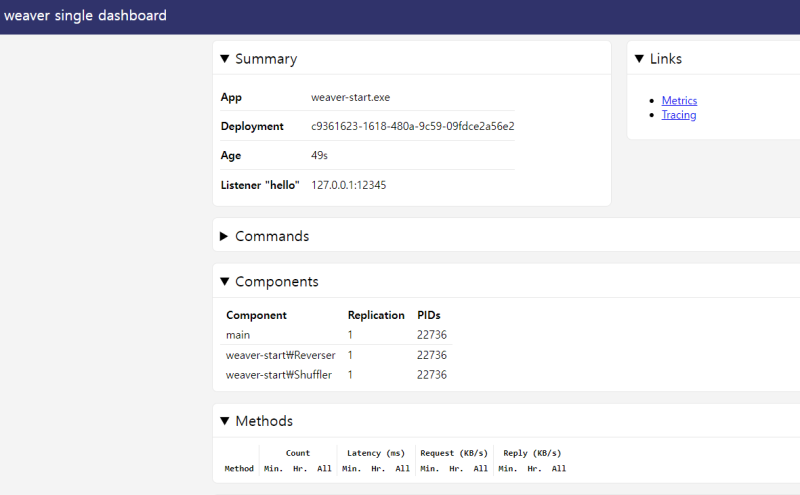
Task: Open the Metrics link
Action: tap(679, 101)
